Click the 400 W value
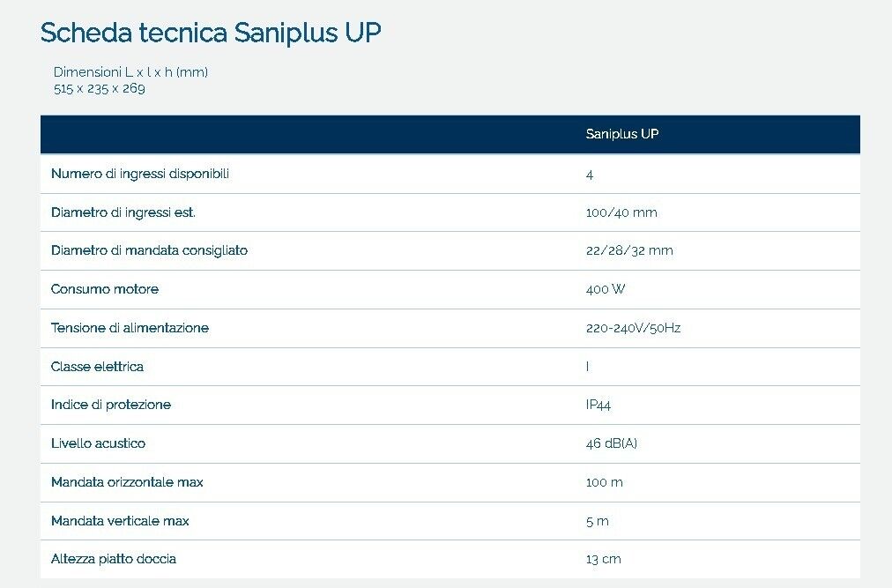This screenshot has width=892, height=588. pyautogui.click(x=606, y=289)
